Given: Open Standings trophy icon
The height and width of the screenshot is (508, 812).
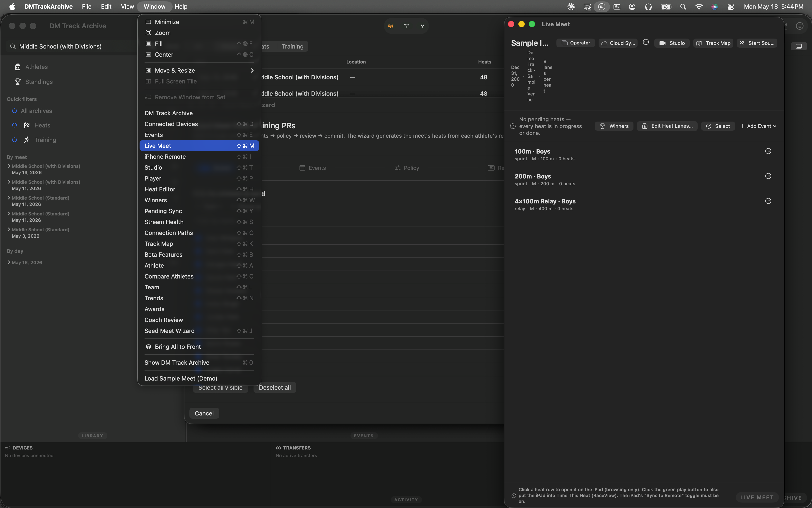Looking at the screenshot, I should 18,82.
